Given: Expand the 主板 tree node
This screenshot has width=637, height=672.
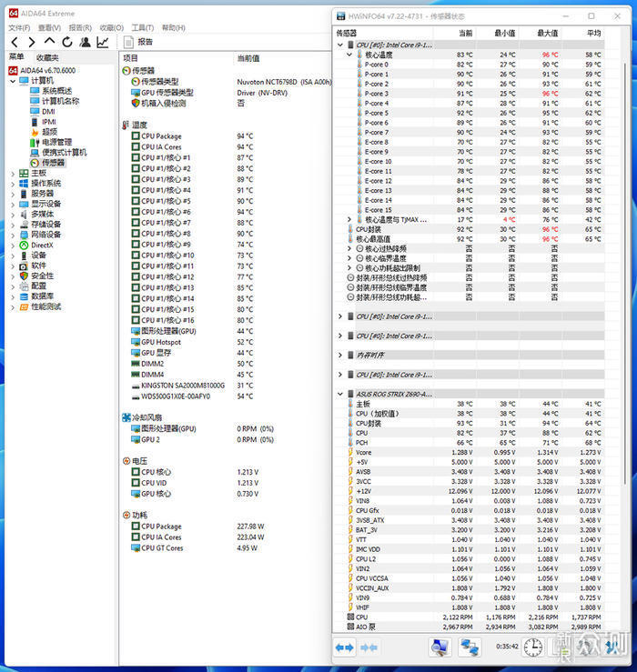Looking at the screenshot, I should click(13, 174).
